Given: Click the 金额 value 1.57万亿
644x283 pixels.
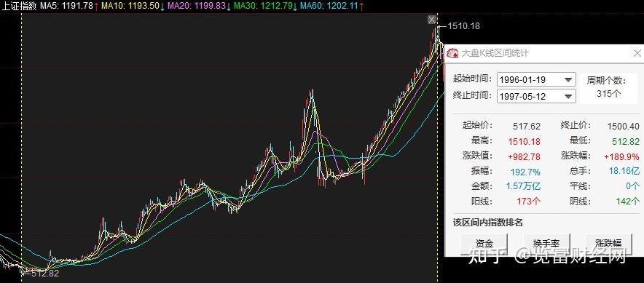Looking at the screenshot, I should (x=523, y=186).
